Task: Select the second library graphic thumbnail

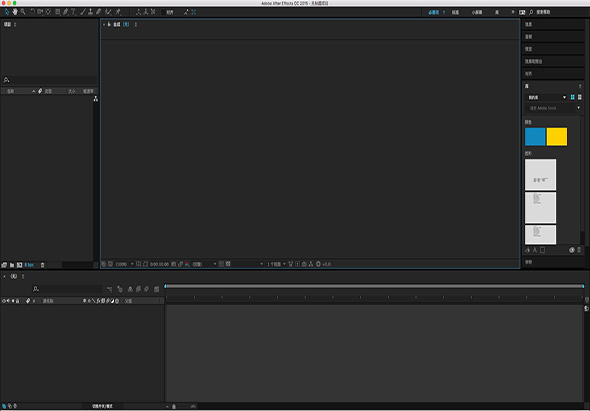Action: (540, 208)
